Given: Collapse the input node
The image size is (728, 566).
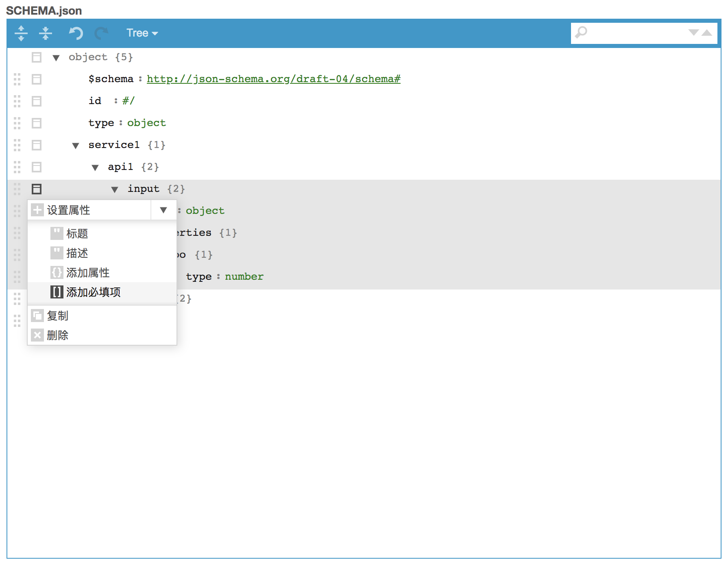Looking at the screenshot, I should coord(115,189).
